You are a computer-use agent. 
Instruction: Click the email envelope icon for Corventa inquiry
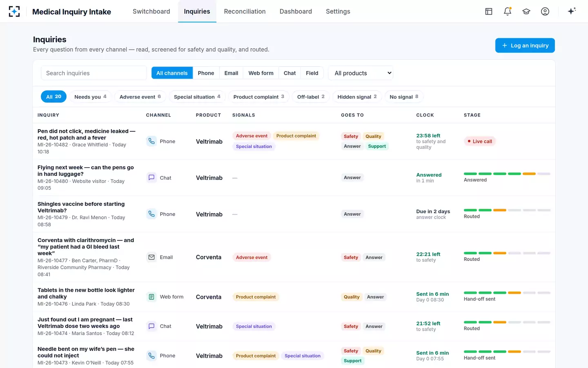point(151,257)
